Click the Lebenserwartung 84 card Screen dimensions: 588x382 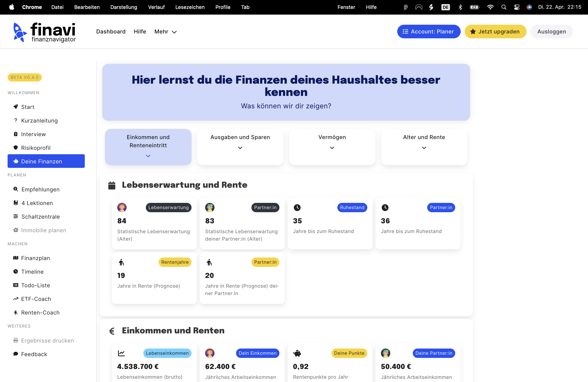[154, 223]
